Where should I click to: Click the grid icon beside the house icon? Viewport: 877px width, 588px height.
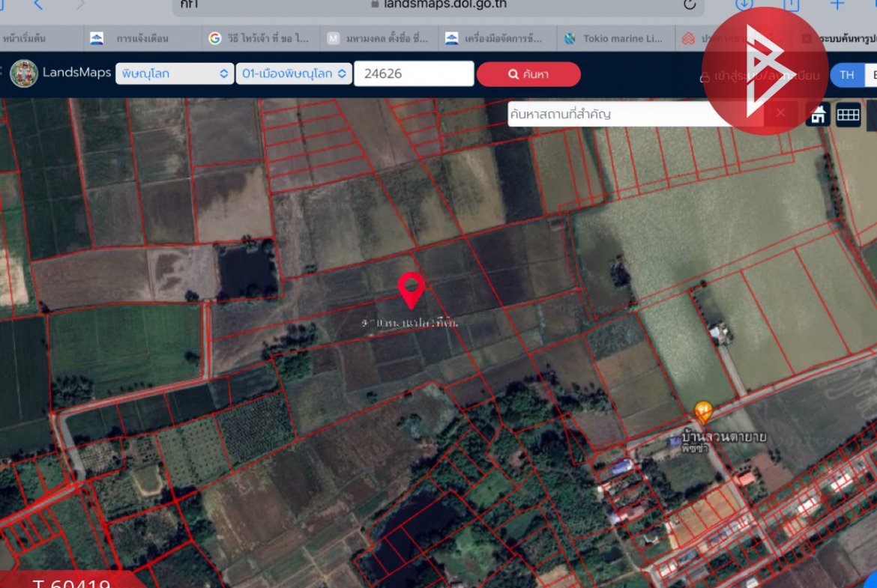pos(848,115)
